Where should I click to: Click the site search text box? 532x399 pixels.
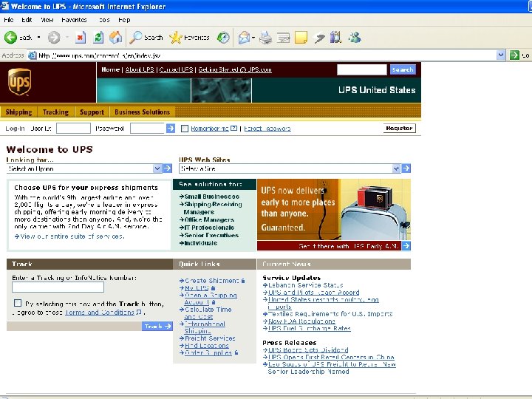[x=361, y=69]
